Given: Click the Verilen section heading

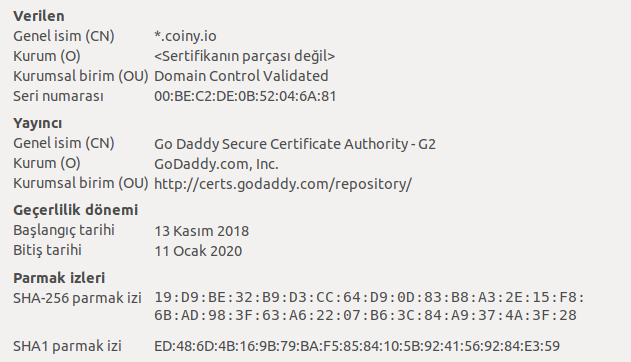Looking at the screenshot, I should [x=39, y=16].
